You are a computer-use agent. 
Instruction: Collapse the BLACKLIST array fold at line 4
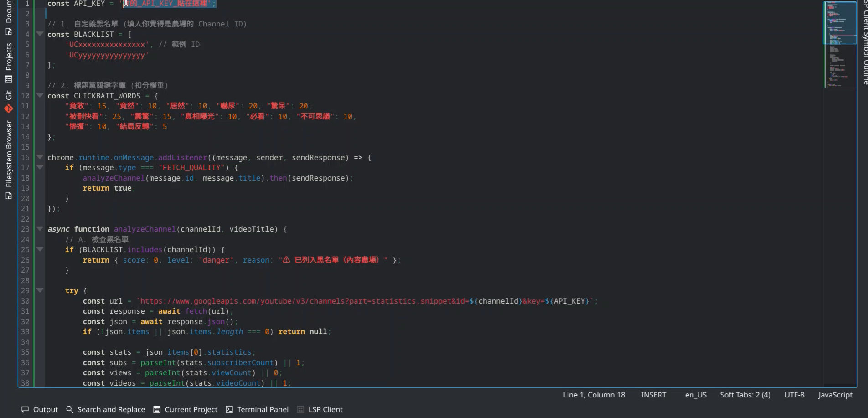40,33
